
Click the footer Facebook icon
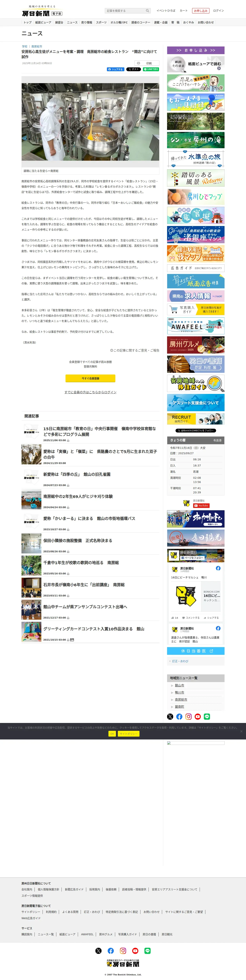(111, 951)
